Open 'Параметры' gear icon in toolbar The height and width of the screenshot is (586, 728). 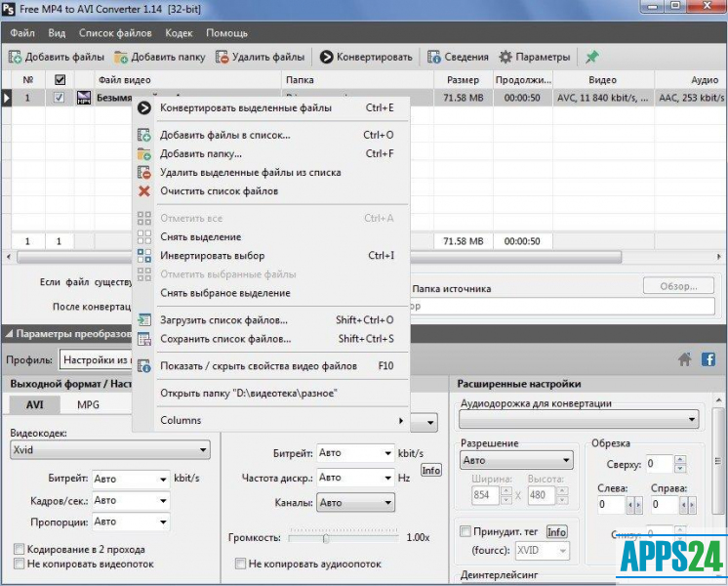[x=506, y=57]
